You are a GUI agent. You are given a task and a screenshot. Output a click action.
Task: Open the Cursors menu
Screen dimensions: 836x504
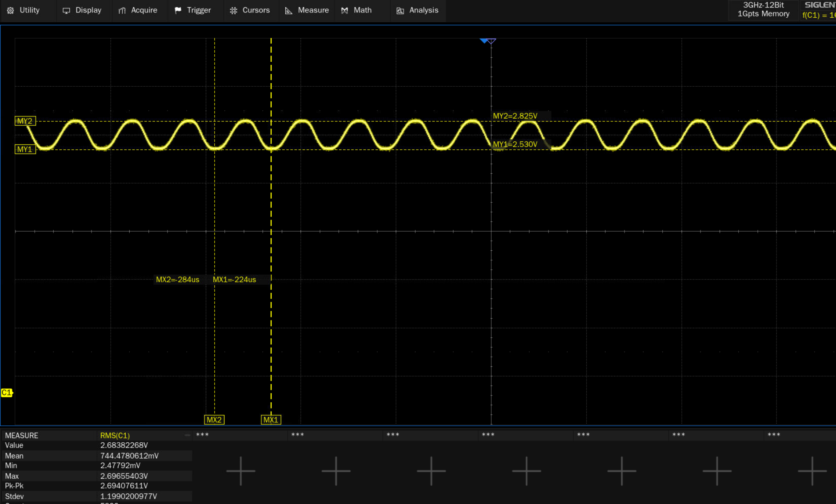[x=250, y=10]
